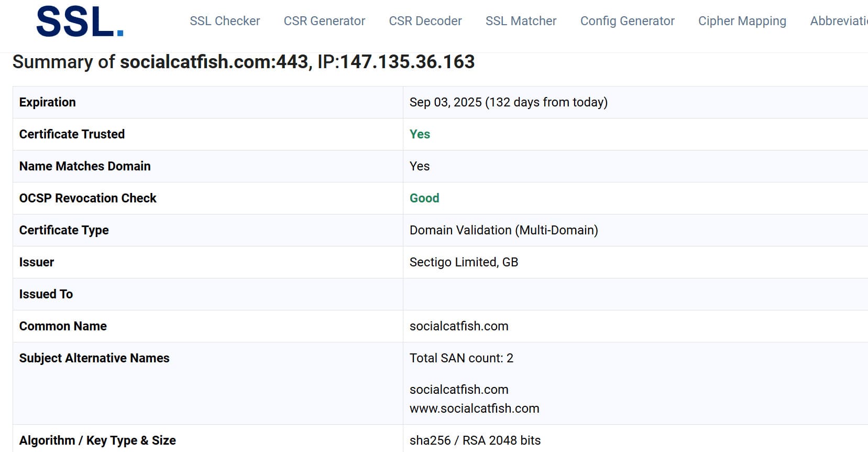Click the Total SAN count: 2 text

tap(462, 358)
